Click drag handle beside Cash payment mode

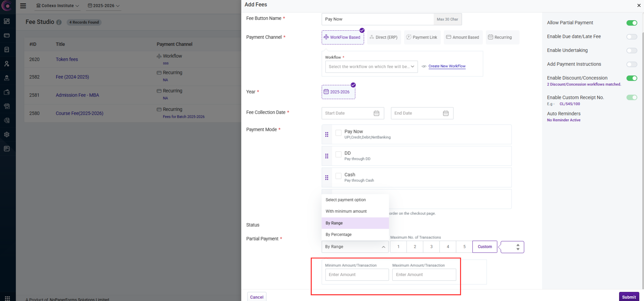(x=327, y=177)
